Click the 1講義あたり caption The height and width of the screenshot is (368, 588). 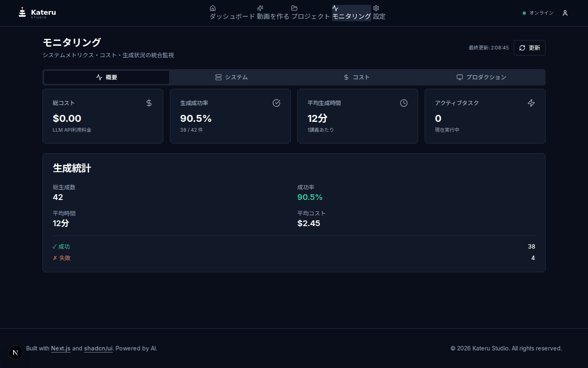321,130
